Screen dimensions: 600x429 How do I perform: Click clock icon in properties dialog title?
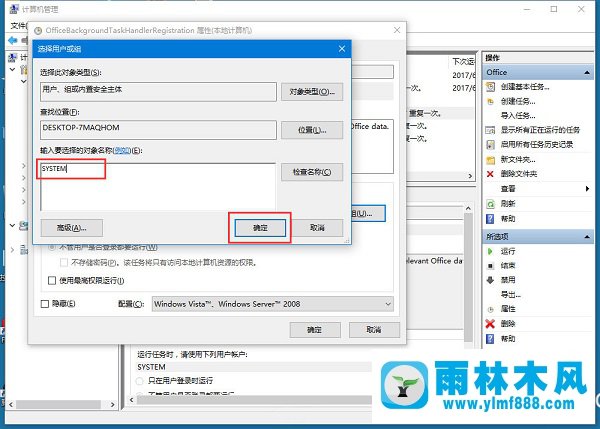pos(38,31)
